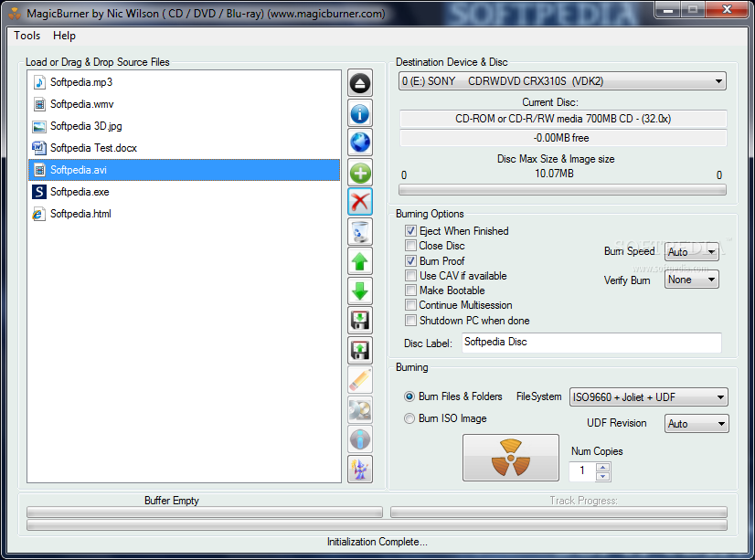Click the Softpedia.html Internet Explorer icon
Screen dimensions: 755x560
[39, 214]
